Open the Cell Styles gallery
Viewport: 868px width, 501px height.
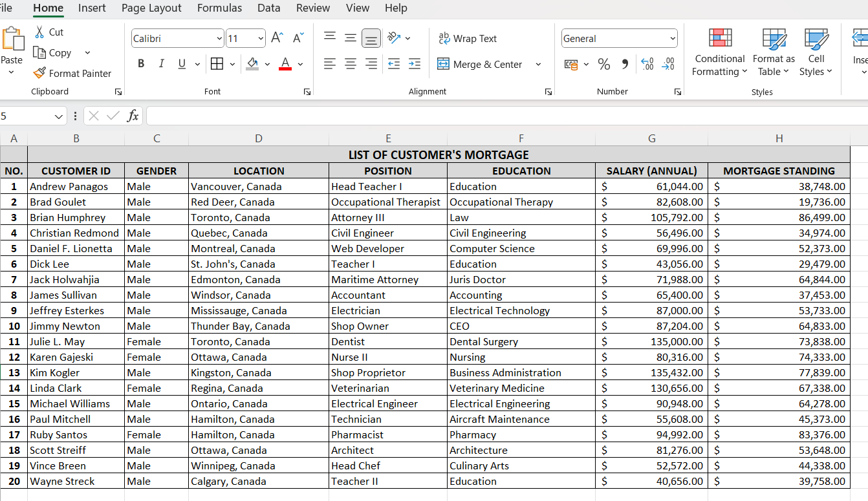[816, 52]
